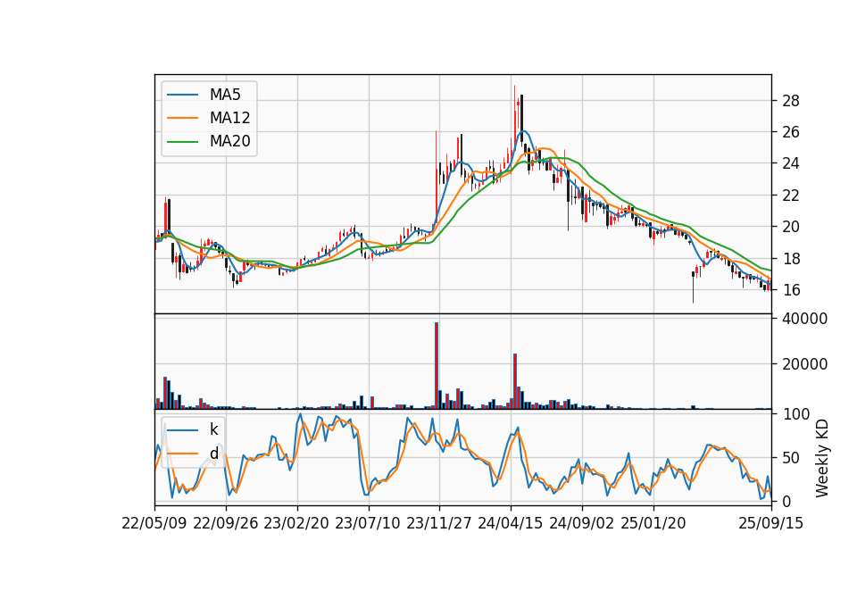This screenshot has height=616, width=857.
Task: Click the 22/09/26 date tick label
Action: point(226,524)
